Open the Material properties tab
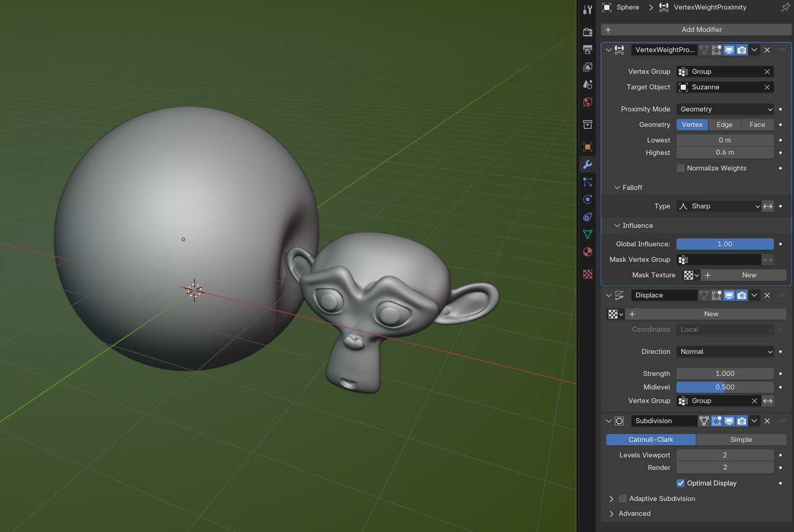Screen dimensions: 794x532 pyautogui.click(x=587, y=252)
